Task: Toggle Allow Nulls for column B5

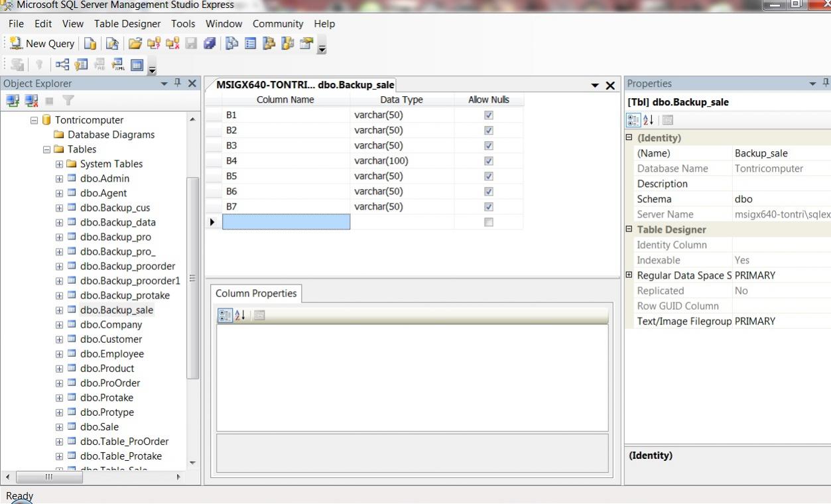Action: (x=489, y=176)
